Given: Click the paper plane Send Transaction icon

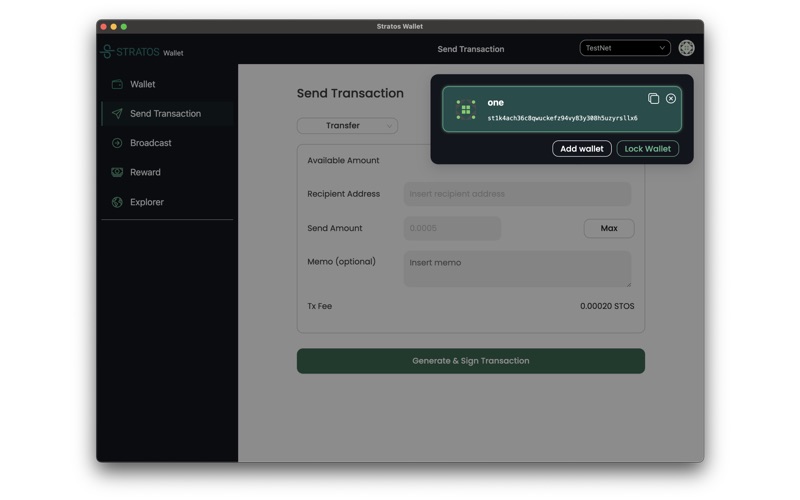Looking at the screenshot, I should point(117,114).
